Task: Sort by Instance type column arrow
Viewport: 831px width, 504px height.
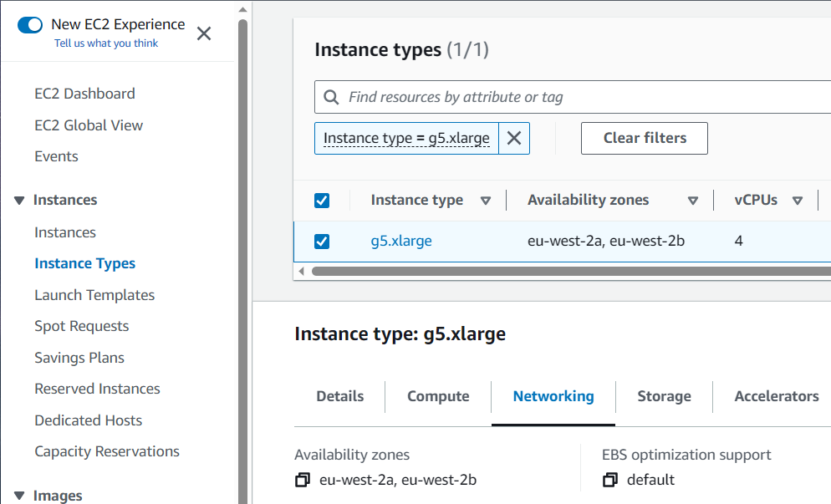Action: pos(486,201)
